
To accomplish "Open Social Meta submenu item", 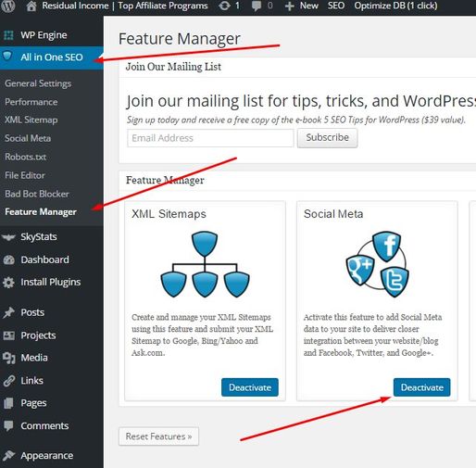I will click(28, 138).
